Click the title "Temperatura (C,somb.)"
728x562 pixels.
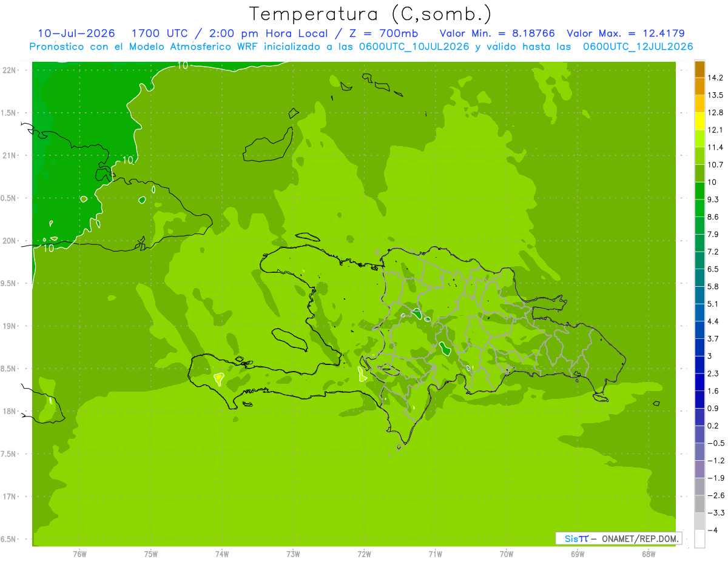371,14
